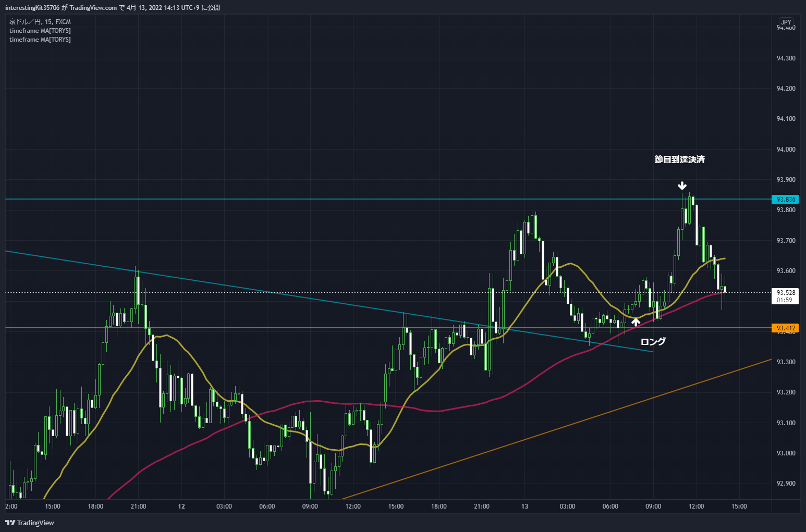The image size is (806, 532).
Task: Click the first 21:00 time axis label
Action: click(x=138, y=506)
